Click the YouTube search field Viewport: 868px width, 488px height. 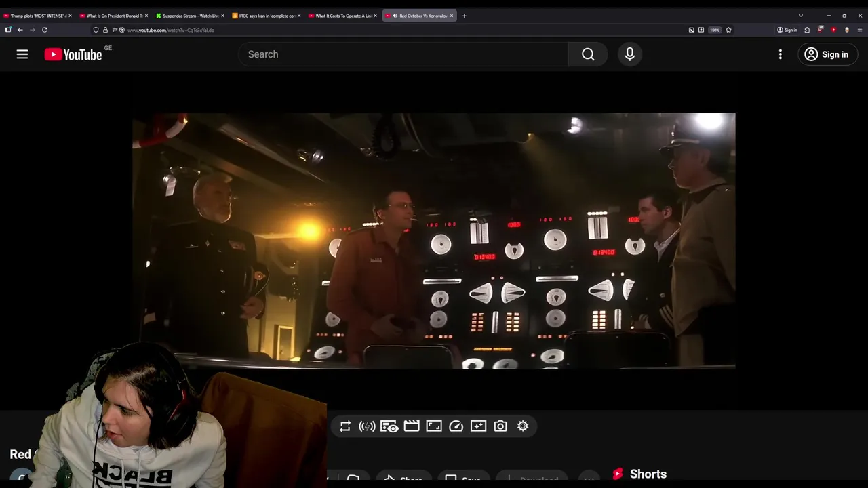pos(403,54)
